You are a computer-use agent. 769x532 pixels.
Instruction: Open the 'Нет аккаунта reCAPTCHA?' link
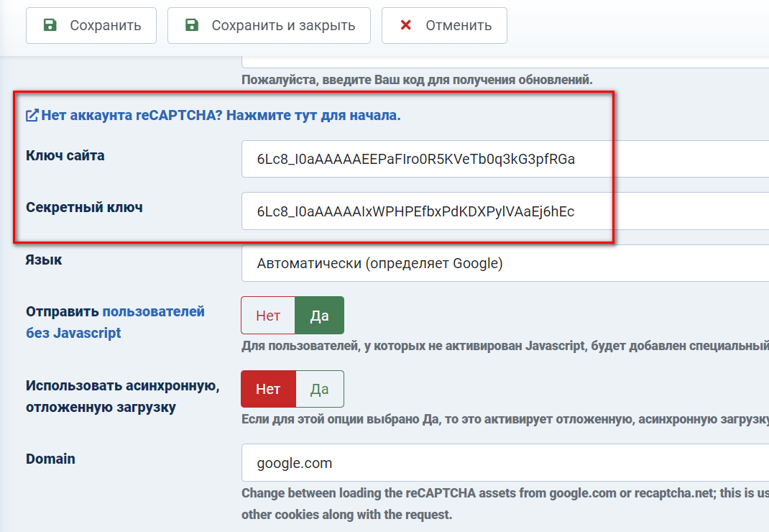221,115
